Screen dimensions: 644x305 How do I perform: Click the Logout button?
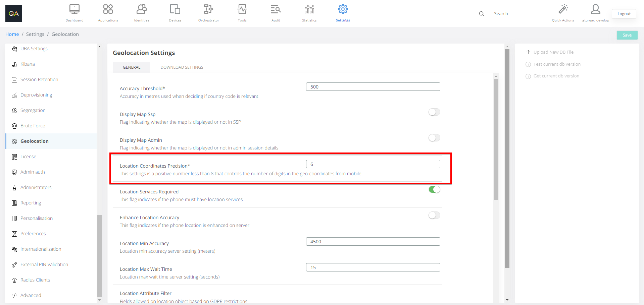tap(624, 14)
